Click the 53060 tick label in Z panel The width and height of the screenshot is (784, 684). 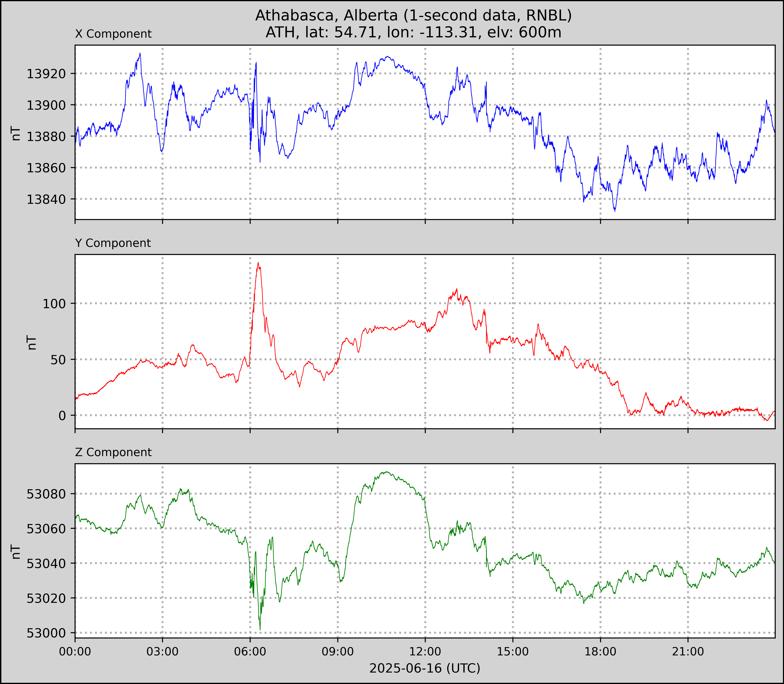(46, 529)
